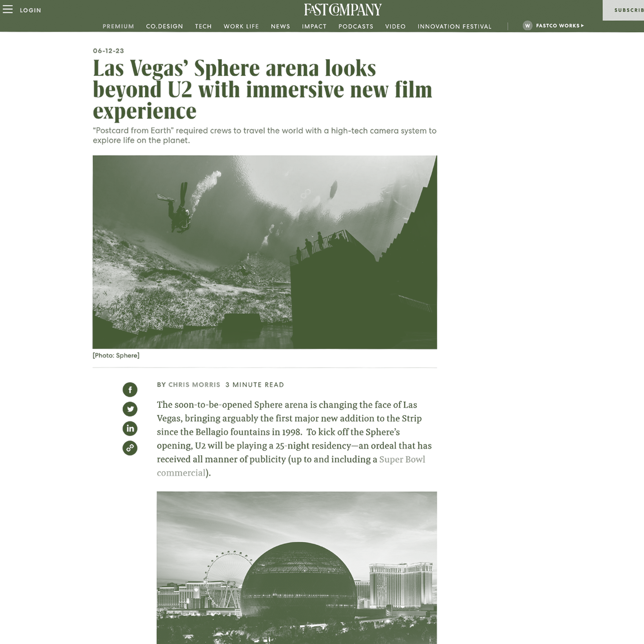Screen dimensions: 644x644
Task: Open the hamburger menu icon
Action: click(x=8, y=9)
